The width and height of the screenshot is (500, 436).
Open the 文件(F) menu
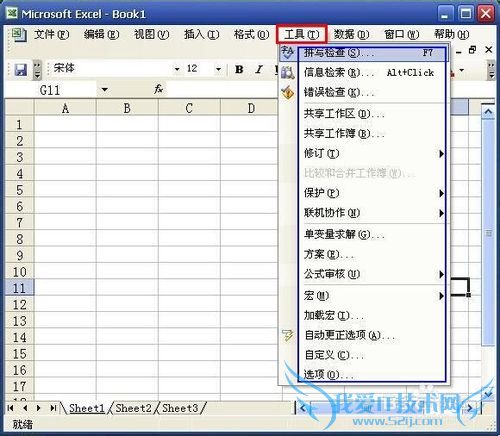[51, 34]
